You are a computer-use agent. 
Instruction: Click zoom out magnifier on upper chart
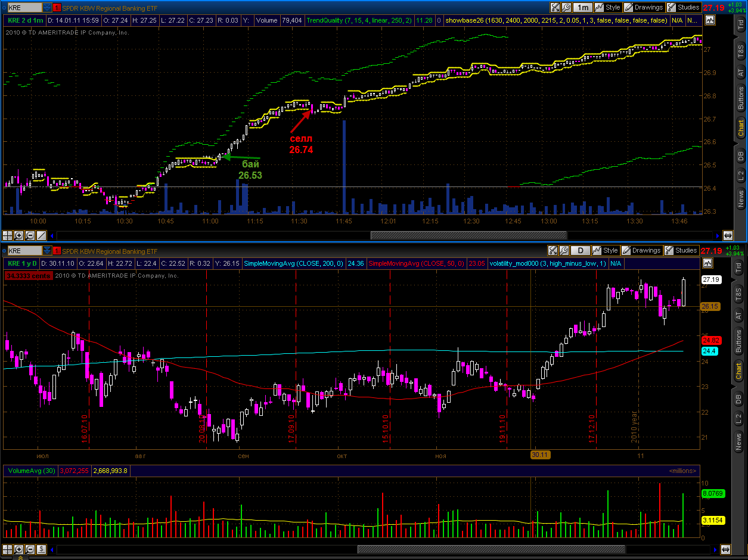coord(30,235)
